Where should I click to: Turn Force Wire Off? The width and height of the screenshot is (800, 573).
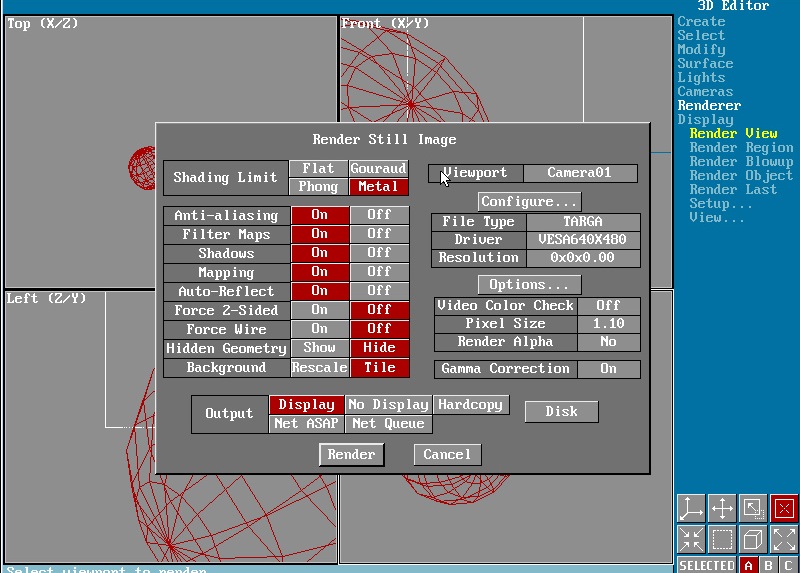380,329
